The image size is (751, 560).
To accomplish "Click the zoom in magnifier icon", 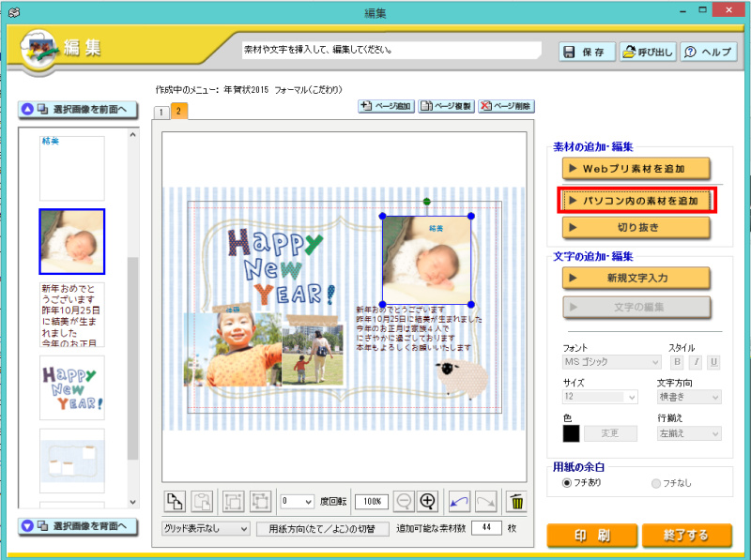I will click(428, 501).
